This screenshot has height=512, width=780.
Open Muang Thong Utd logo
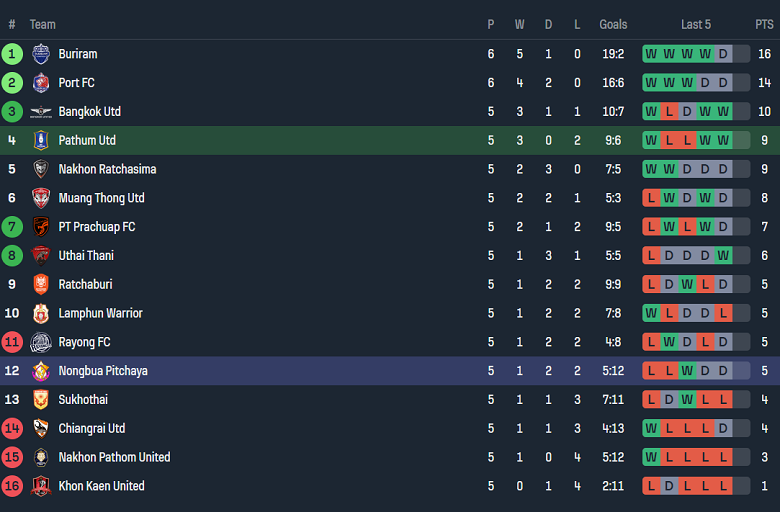click(40, 198)
